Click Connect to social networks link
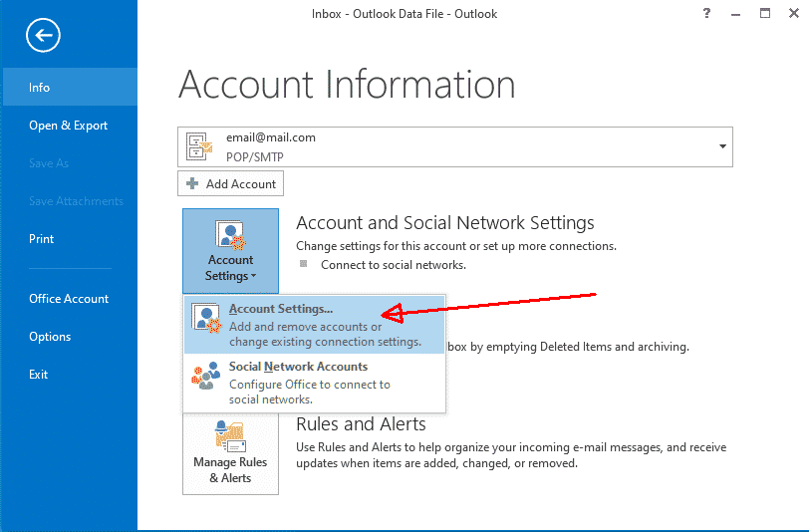Screen dimensions: 809x532 pos(393,265)
